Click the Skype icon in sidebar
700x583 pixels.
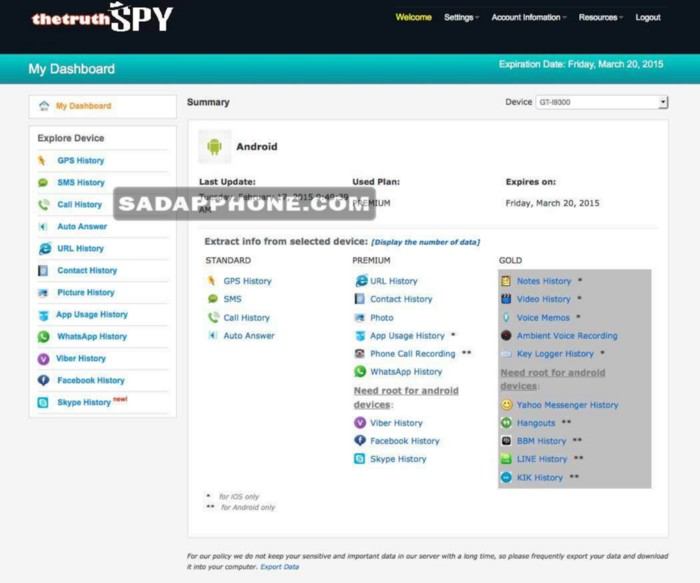(x=43, y=402)
